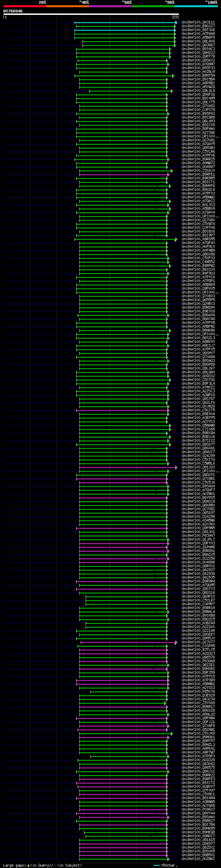Viewport: 221px width, 868px height.
Task: Select the UniRef100_P09607 label
Action: point(198,810)
